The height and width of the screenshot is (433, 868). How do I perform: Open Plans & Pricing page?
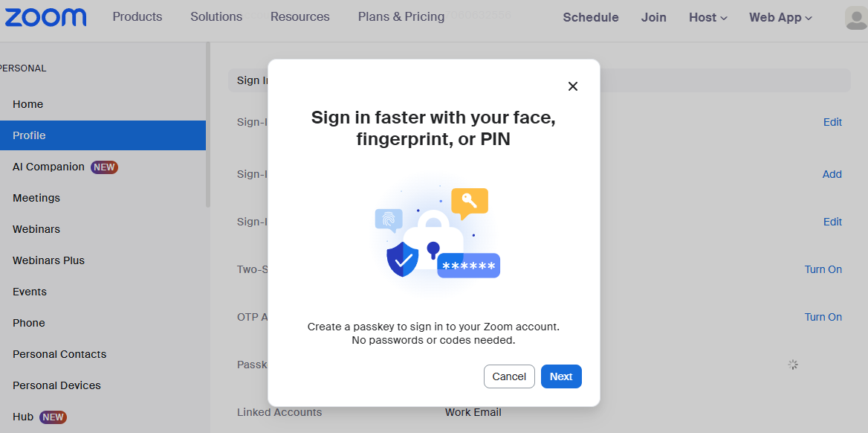point(401,16)
